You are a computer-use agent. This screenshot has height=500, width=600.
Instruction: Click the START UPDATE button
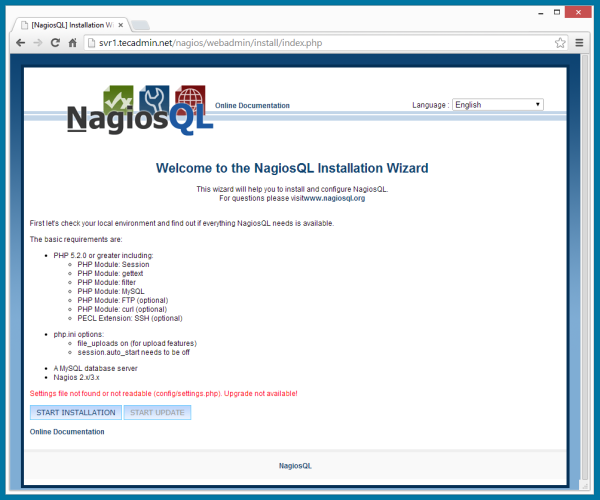(x=157, y=412)
